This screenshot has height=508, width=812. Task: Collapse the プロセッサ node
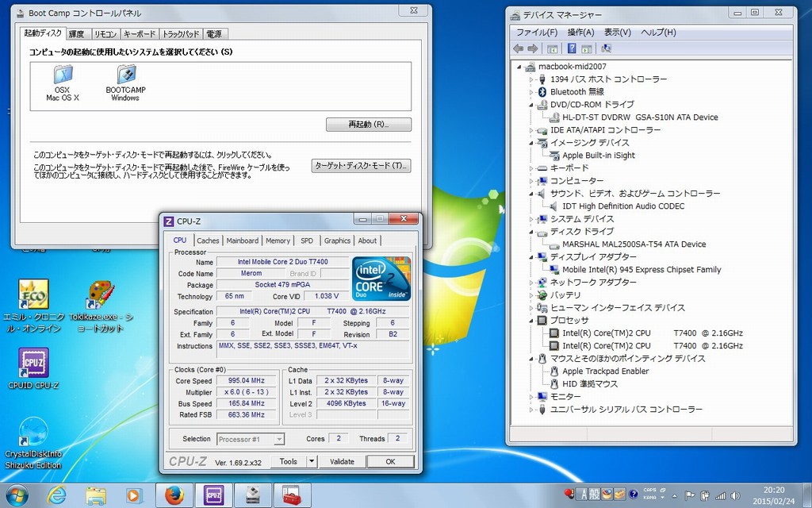pyautogui.click(x=530, y=321)
